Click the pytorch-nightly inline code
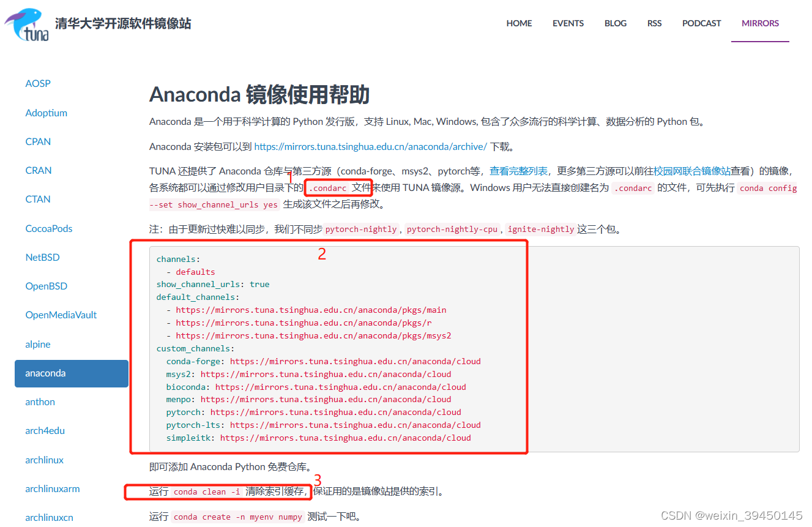Viewport: 812px width, 527px height. coord(361,229)
